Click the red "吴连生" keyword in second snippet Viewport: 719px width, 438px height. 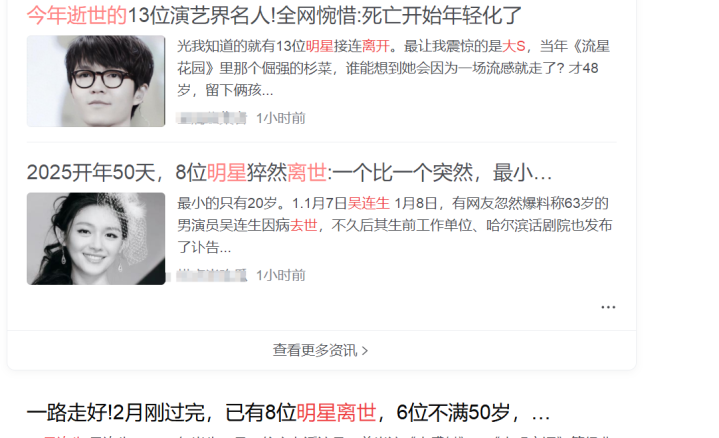[x=369, y=203]
